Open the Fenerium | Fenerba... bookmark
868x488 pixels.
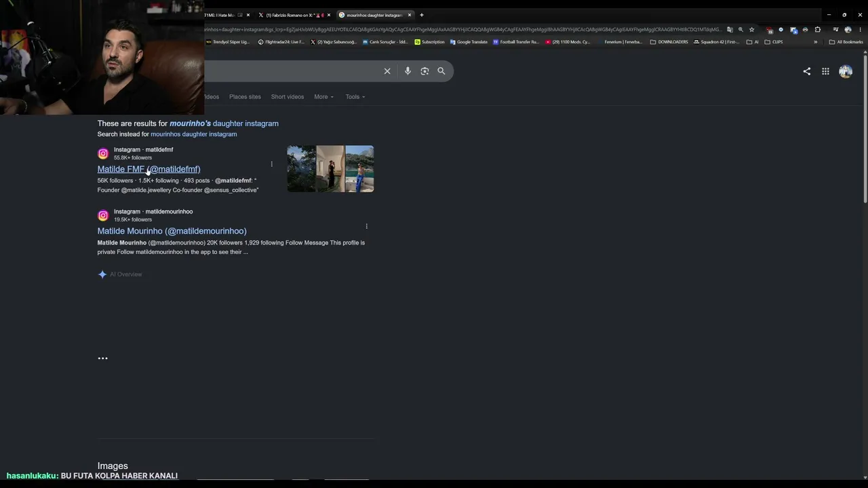point(619,42)
